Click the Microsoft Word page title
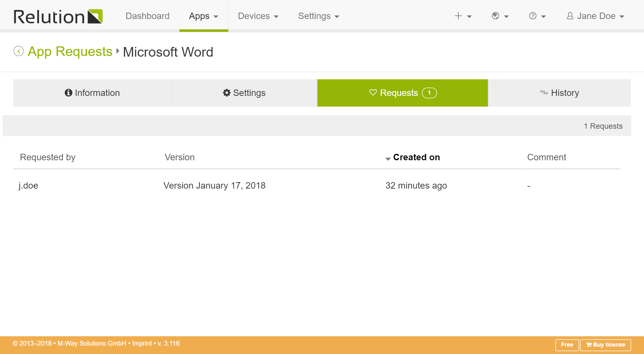The width and height of the screenshot is (644, 354). coord(168,52)
